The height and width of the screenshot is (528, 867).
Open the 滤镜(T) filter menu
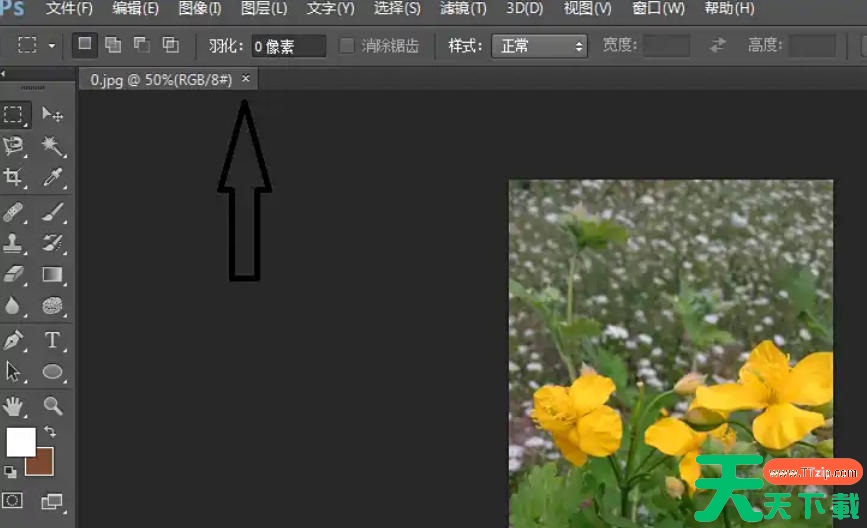[463, 9]
